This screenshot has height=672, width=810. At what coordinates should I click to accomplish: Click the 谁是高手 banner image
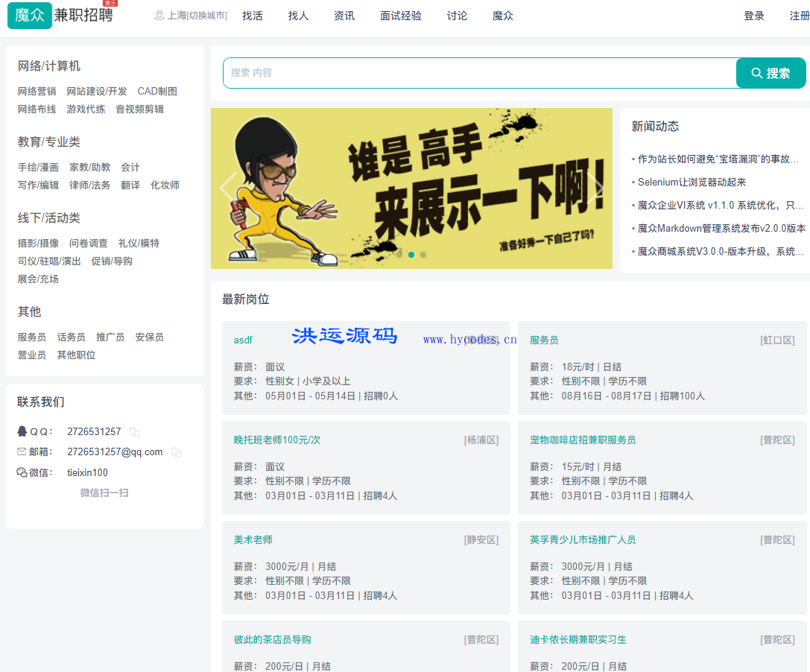tap(412, 188)
